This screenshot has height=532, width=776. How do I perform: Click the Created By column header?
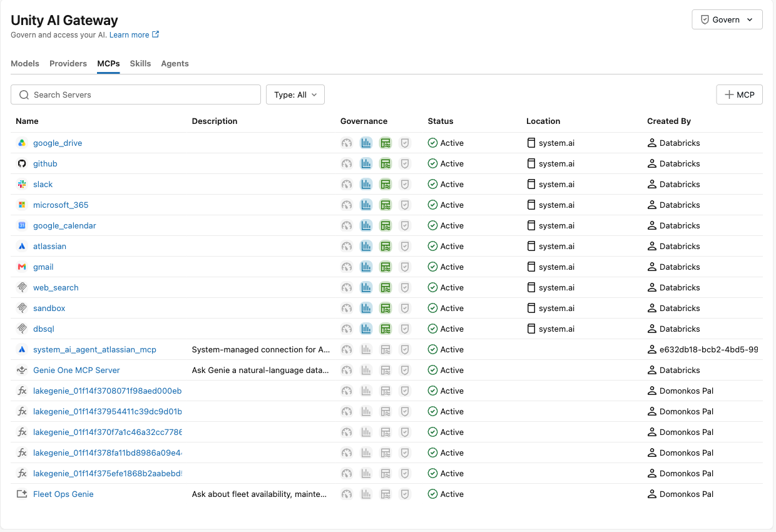coord(669,121)
